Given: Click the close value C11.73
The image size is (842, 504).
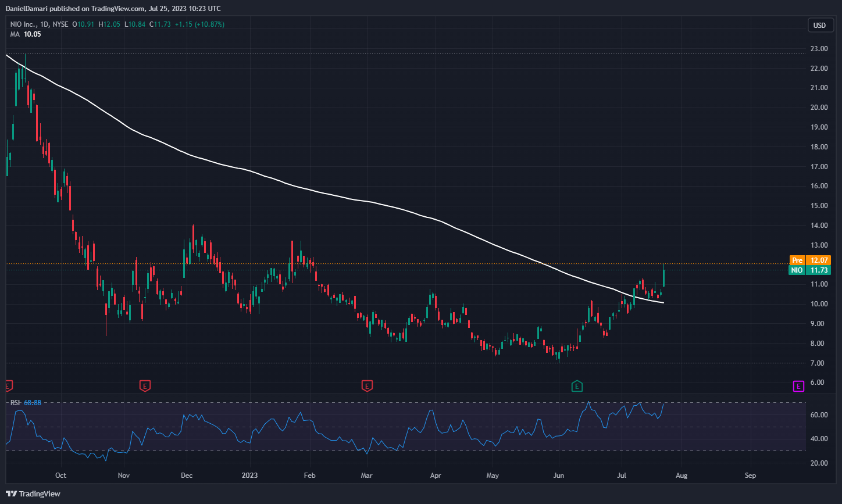Looking at the screenshot, I should (160, 24).
